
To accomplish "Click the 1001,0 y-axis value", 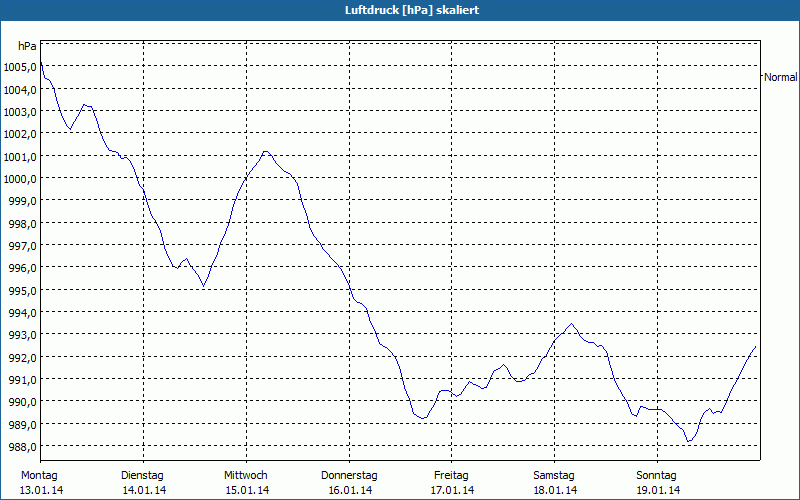I will click(19, 157).
